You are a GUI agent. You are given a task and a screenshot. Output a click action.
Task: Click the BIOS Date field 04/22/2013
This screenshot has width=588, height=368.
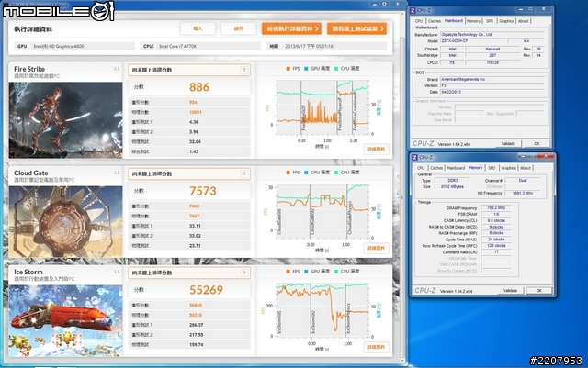[492, 92]
